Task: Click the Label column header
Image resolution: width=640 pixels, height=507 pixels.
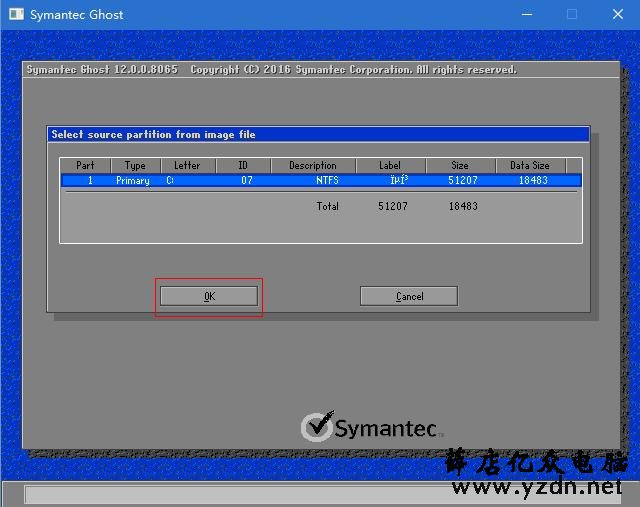Action: 390,165
